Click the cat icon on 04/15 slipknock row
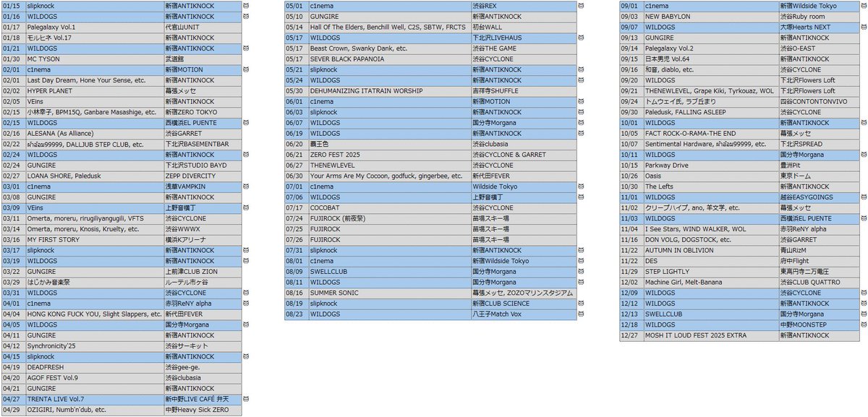Viewport: 868px width, 417px height. click(247, 357)
